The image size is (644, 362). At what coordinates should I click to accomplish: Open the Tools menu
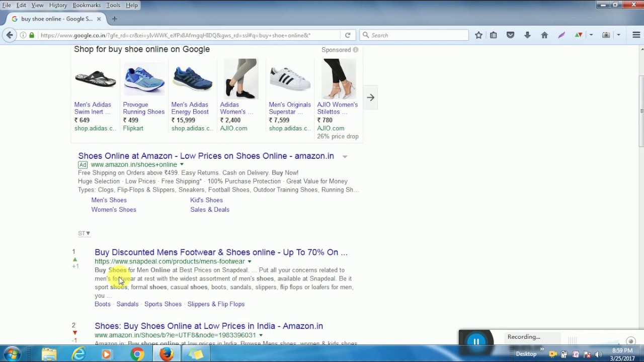coord(113,5)
